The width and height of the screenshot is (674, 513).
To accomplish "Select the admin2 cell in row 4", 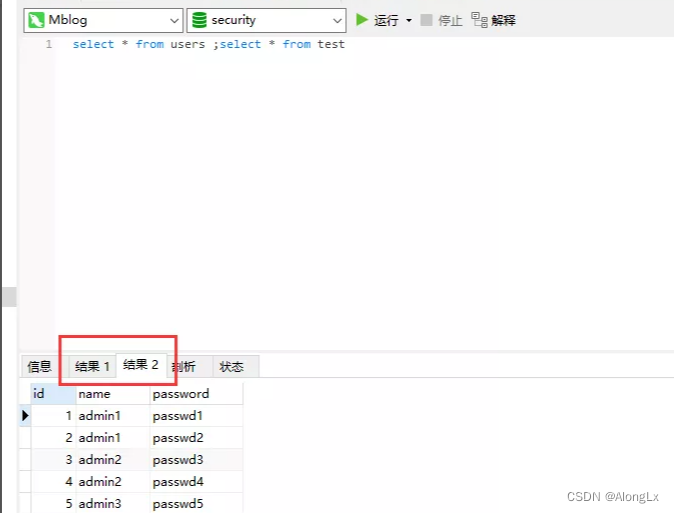I will pos(113,482).
